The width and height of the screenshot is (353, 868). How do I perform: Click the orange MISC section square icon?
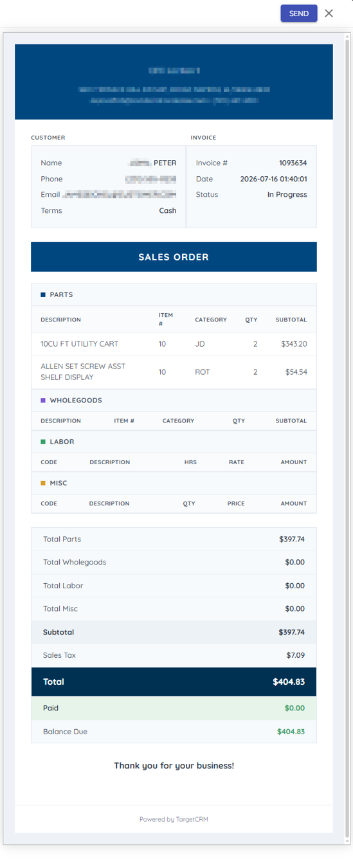tap(43, 483)
